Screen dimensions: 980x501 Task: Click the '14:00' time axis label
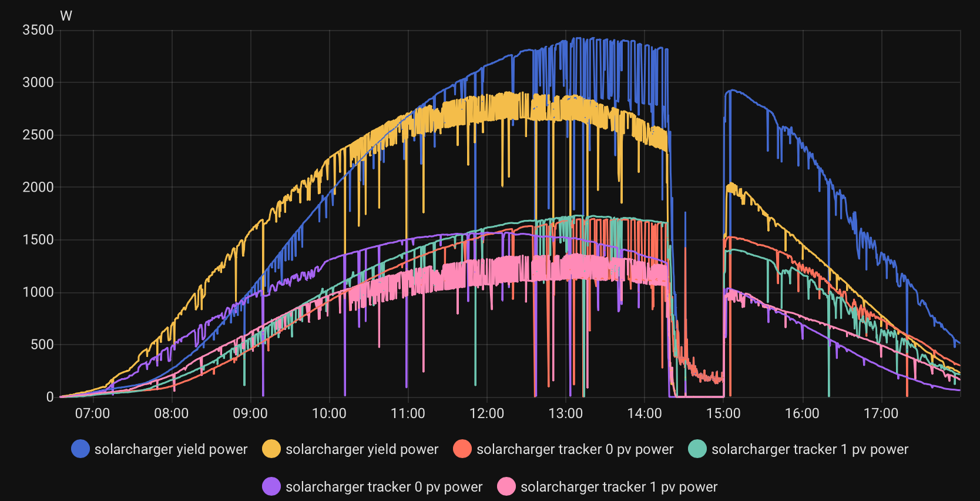pyautogui.click(x=645, y=413)
